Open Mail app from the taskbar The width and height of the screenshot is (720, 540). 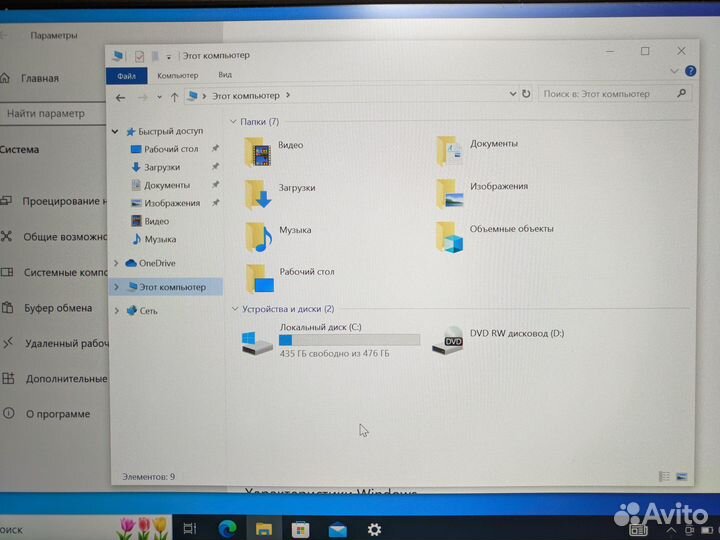pos(338,530)
